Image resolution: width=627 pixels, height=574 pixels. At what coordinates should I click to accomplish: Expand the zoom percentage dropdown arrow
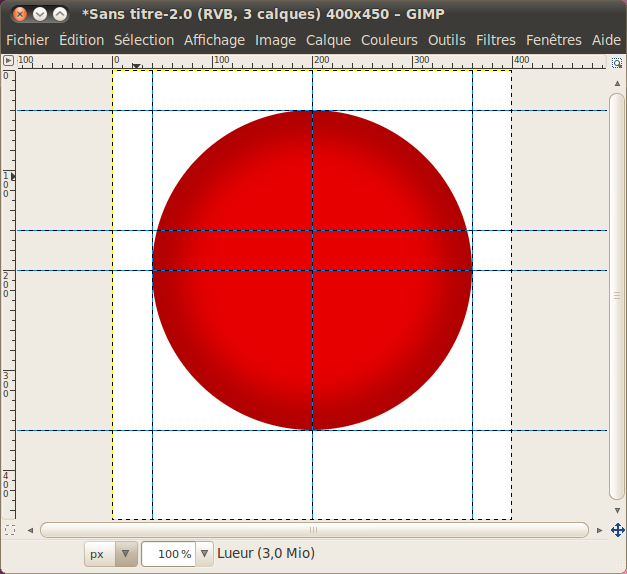coord(205,553)
